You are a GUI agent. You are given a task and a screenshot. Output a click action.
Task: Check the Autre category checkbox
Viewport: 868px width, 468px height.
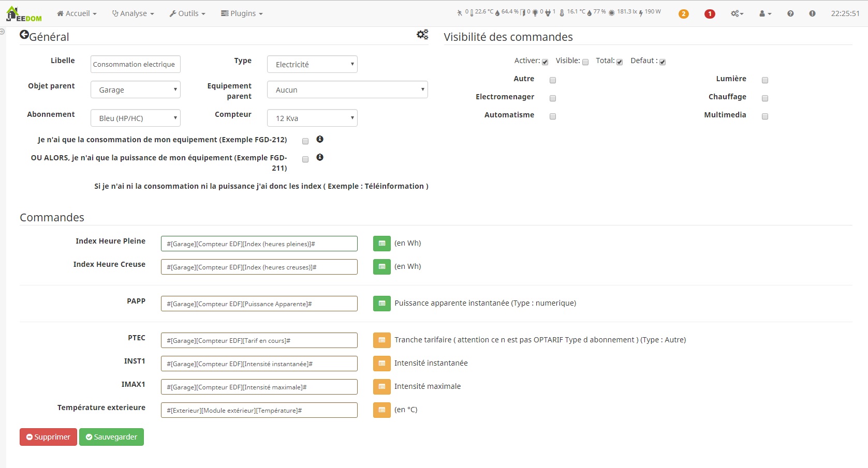tap(553, 80)
